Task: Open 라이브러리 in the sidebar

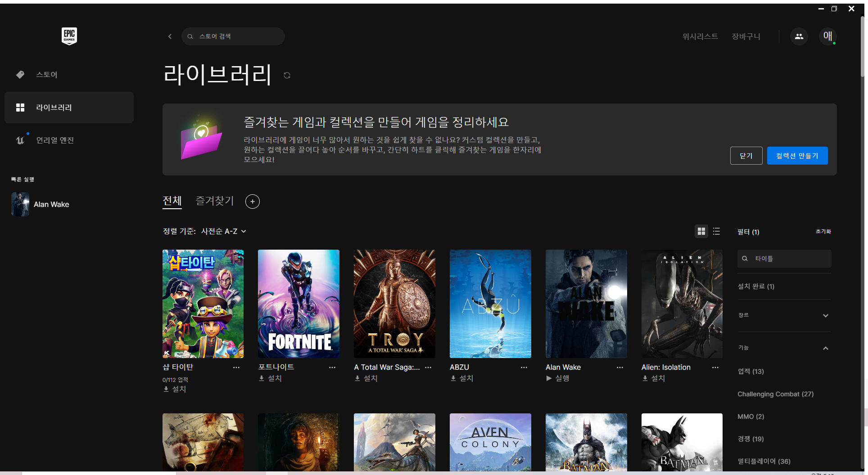Action: click(x=69, y=108)
